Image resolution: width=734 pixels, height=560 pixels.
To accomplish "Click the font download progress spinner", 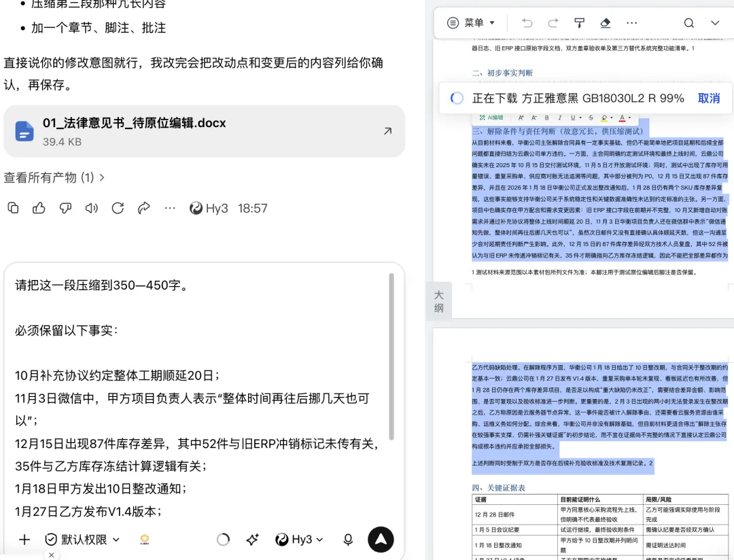I will (457, 98).
